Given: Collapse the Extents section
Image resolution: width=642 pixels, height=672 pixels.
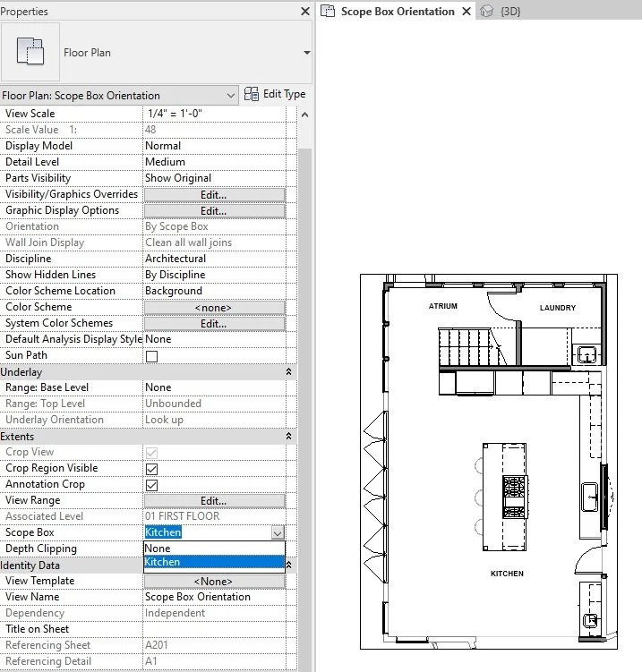Looking at the screenshot, I should click(288, 436).
